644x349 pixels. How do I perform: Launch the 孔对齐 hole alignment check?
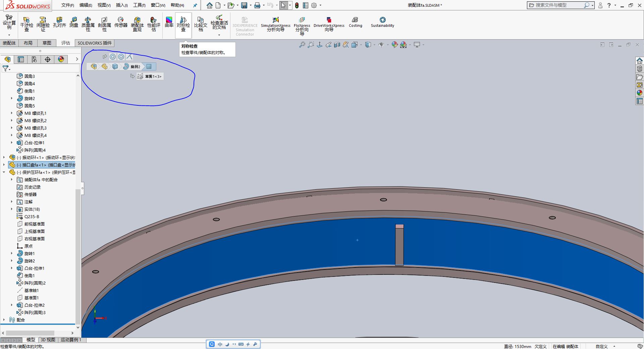pos(59,22)
